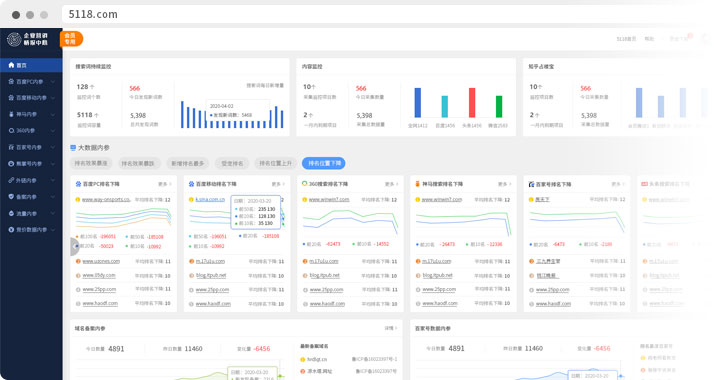Viewport: 714px width, 380px height.
Task: Click the 大数据内参 section title icon
Action: (73, 147)
